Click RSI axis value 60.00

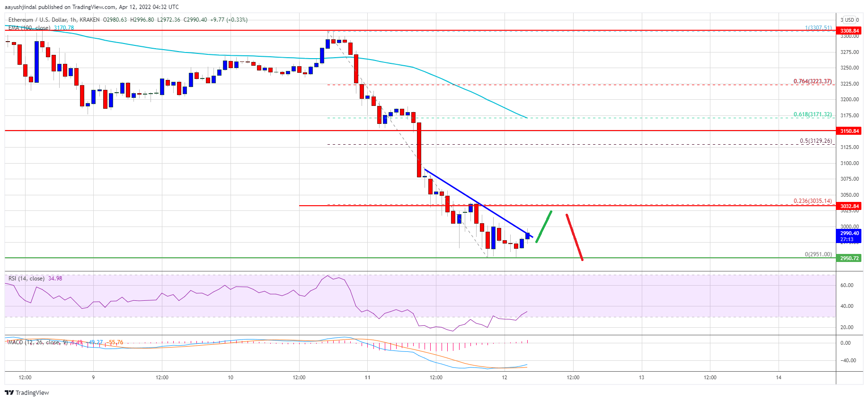(x=847, y=285)
